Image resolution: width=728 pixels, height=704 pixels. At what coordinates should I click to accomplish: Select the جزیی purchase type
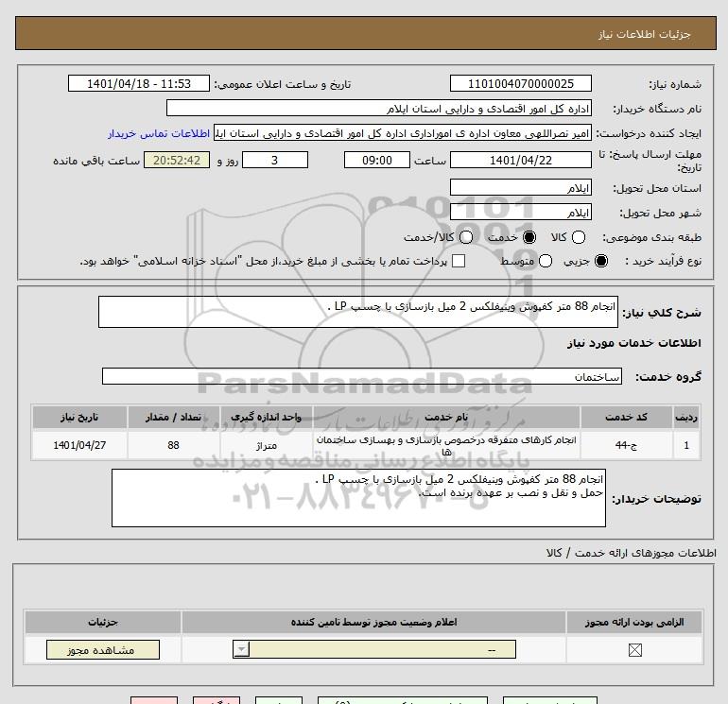tap(601, 261)
